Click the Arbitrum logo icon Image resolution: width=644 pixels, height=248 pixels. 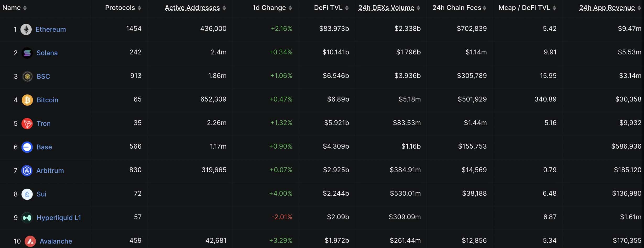pos(27,170)
